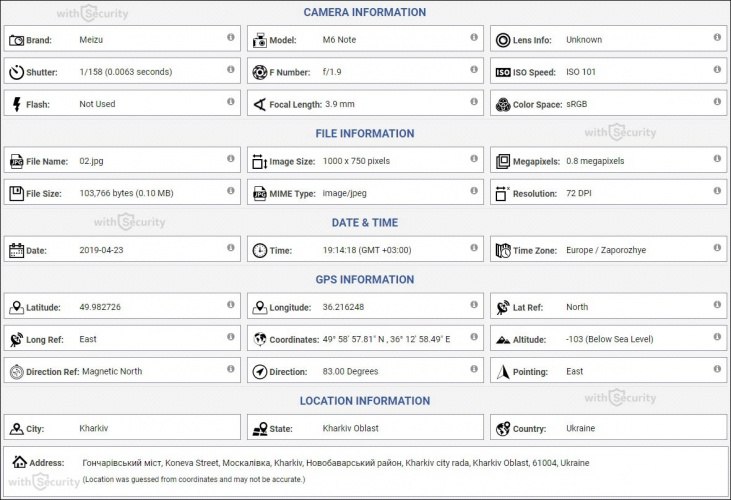The height and width of the screenshot is (500, 731).
Task: Click the clock icon beside Time
Action: 260,250
